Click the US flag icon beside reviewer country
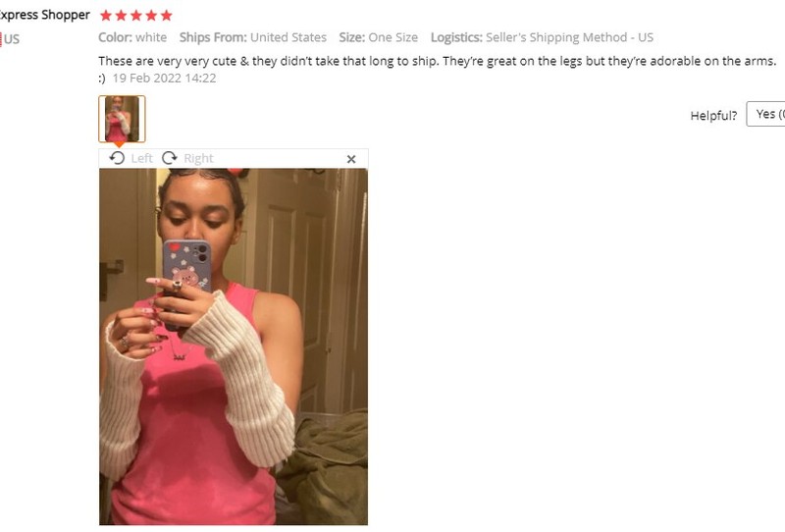This screenshot has height=532, width=785. pyautogui.click(x=1, y=39)
